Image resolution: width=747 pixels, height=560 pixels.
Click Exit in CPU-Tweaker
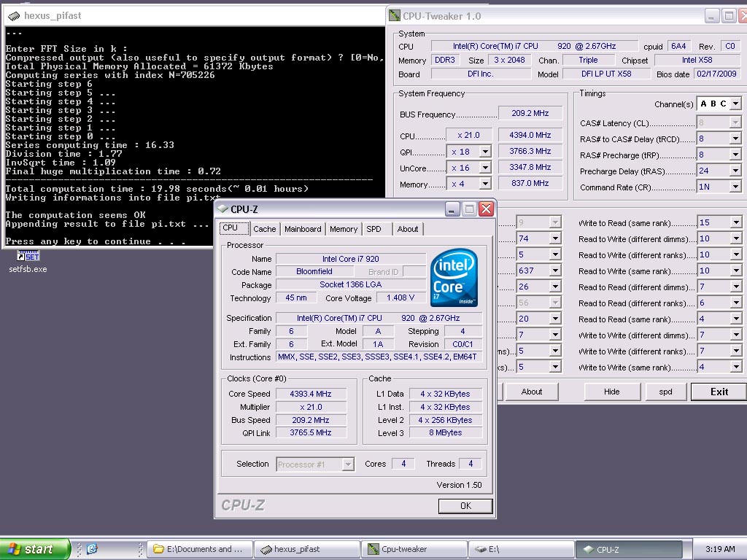coord(719,392)
